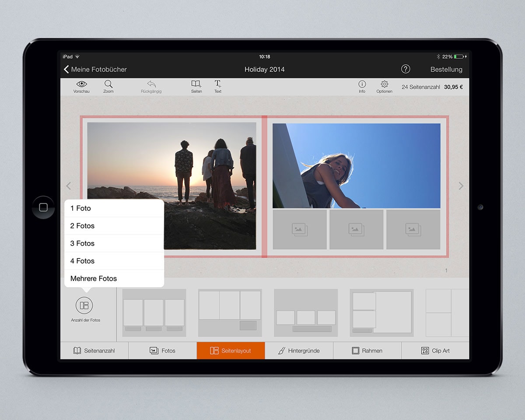Open the Hintergründe tab

[x=299, y=350]
